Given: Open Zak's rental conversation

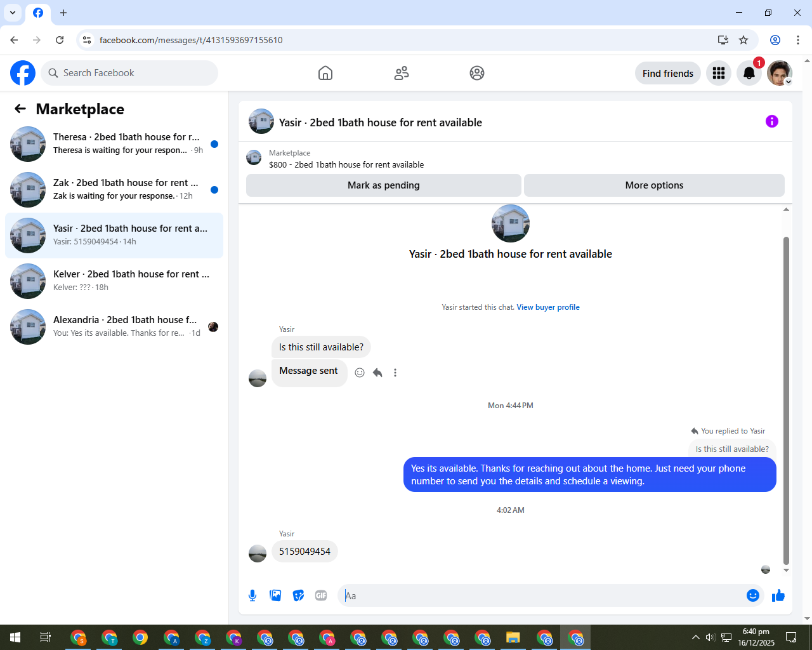Looking at the screenshot, I should click(x=114, y=190).
